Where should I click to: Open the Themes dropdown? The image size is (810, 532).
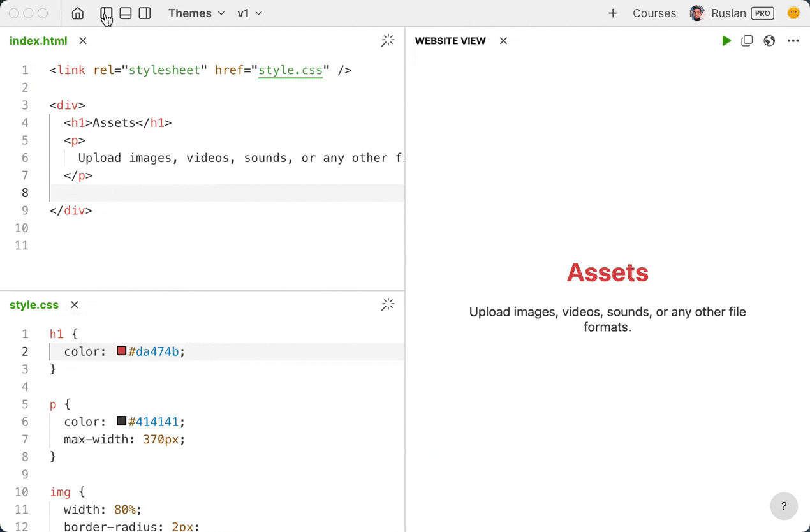point(196,13)
